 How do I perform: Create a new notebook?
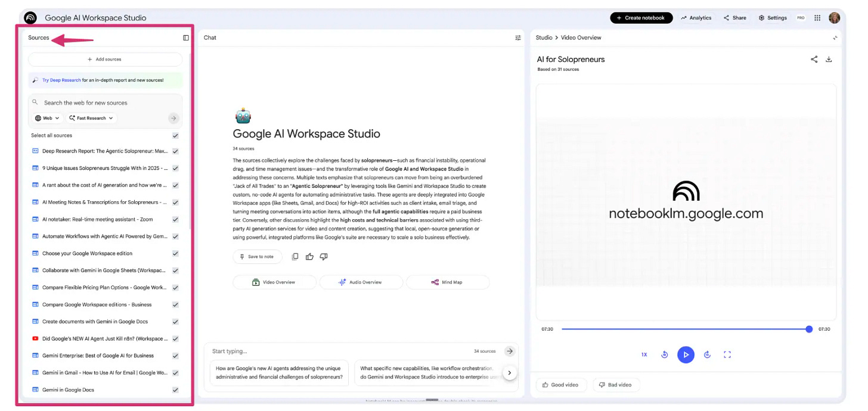click(x=641, y=17)
